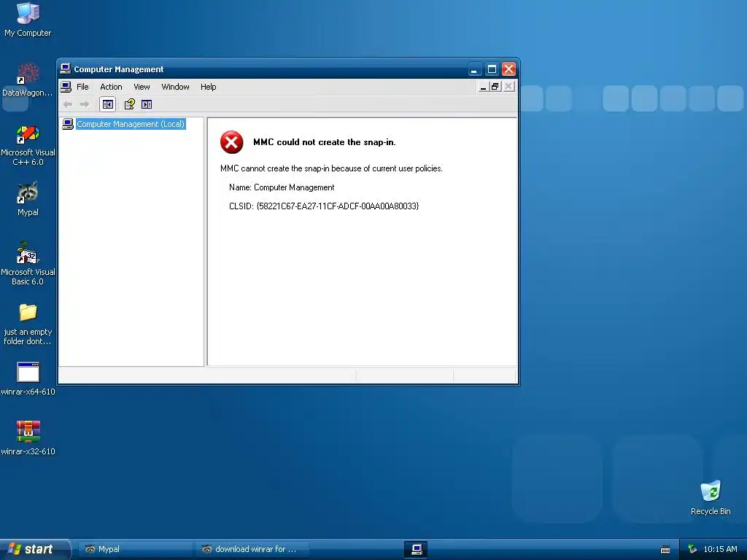Click the network connection tray icon

point(692,549)
